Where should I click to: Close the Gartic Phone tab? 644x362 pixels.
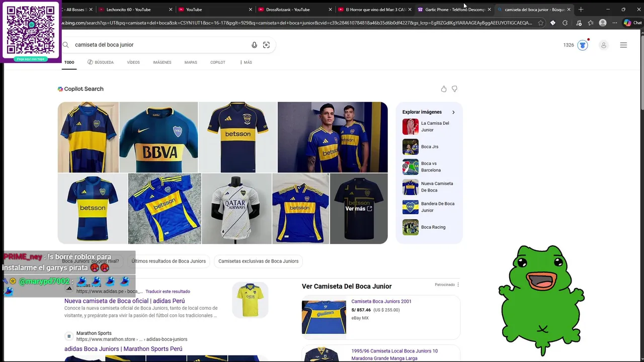coord(490,10)
